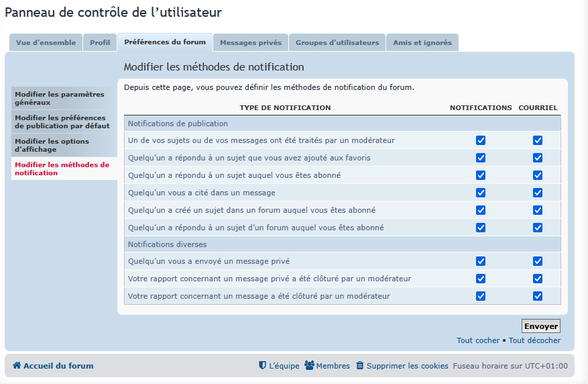The width and height of the screenshot is (588, 384).
Task: Toggle Courriel for closed message report
Action: pos(537,296)
